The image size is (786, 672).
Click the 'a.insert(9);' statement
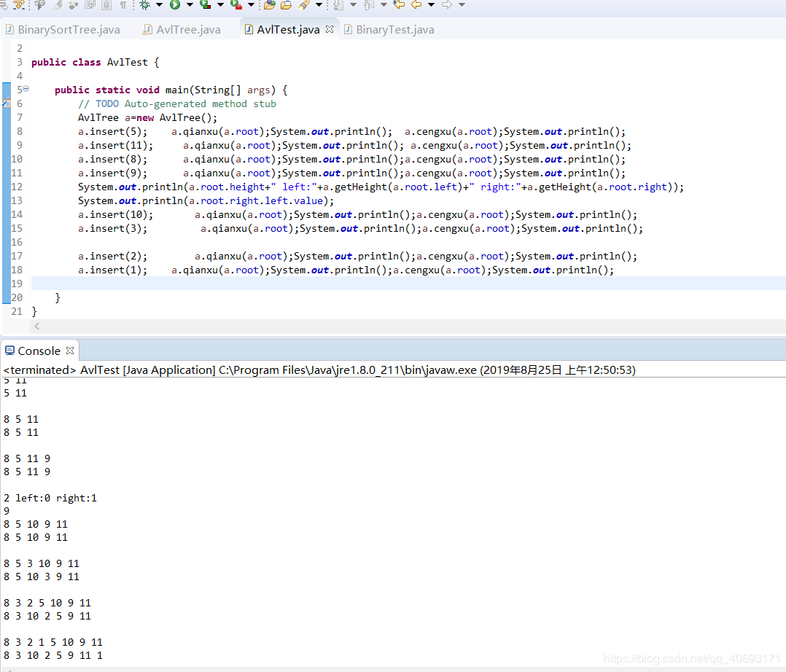point(113,173)
